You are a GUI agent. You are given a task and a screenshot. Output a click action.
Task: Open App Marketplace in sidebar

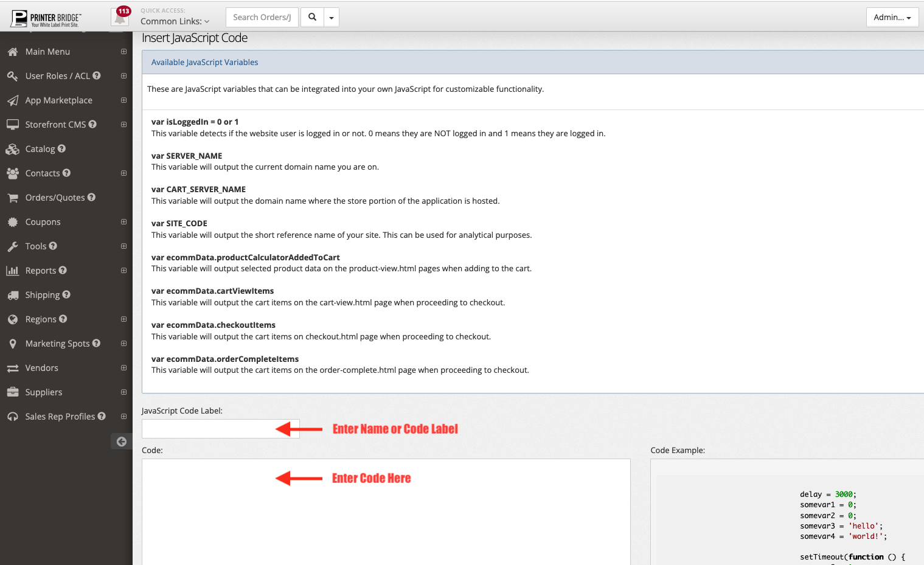(x=58, y=100)
